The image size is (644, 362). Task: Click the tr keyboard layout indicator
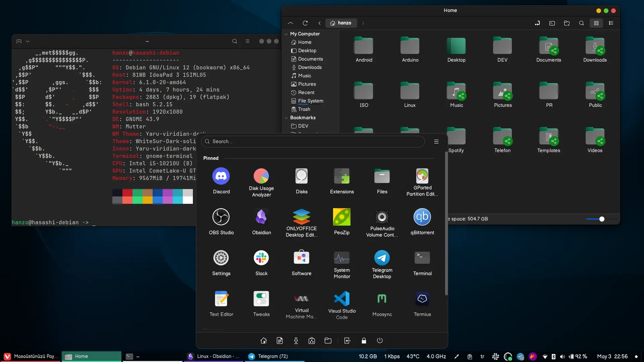(482, 356)
